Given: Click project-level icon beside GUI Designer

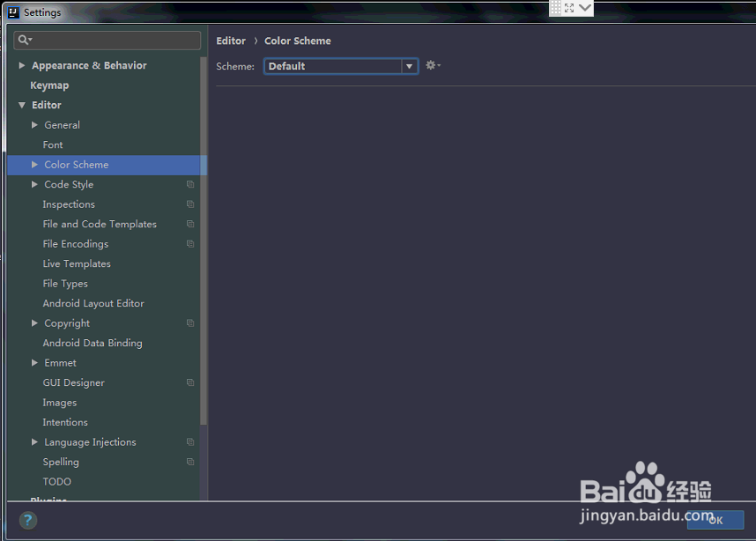Looking at the screenshot, I should click(190, 382).
